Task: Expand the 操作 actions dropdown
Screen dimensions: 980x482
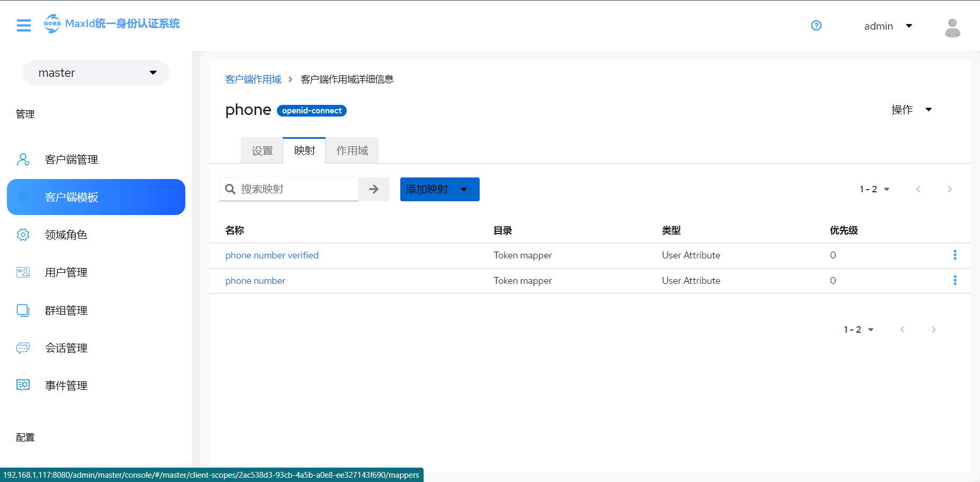Action: (911, 110)
